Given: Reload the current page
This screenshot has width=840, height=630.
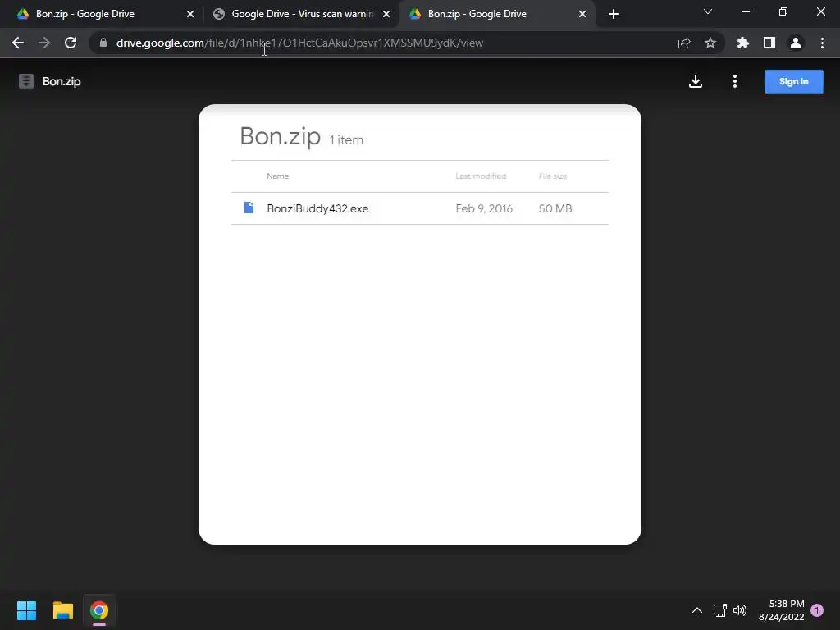Looking at the screenshot, I should point(71,43).
